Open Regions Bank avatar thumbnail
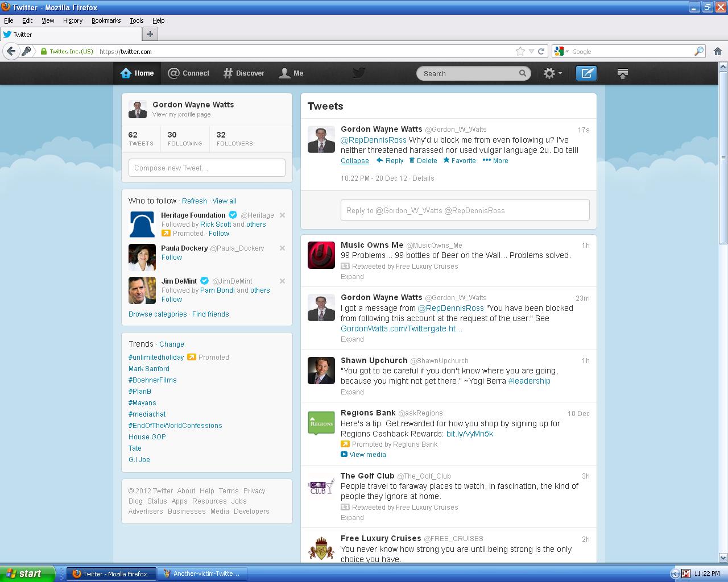The width and height of the screenshot is (728, 582). (x=321, y=423)
